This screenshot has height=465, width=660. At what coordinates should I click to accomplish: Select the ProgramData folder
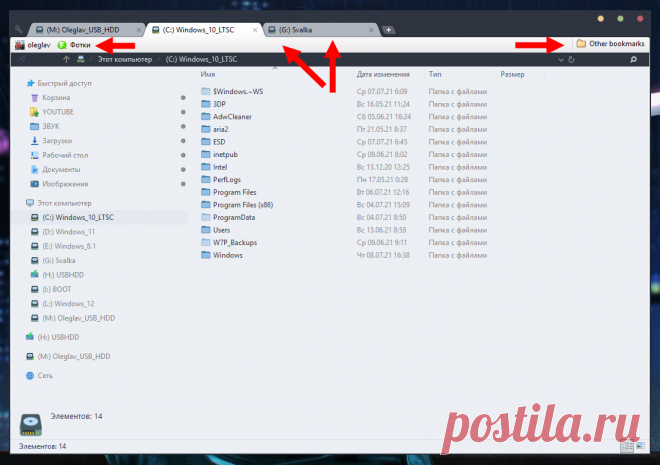click(228, 218)
